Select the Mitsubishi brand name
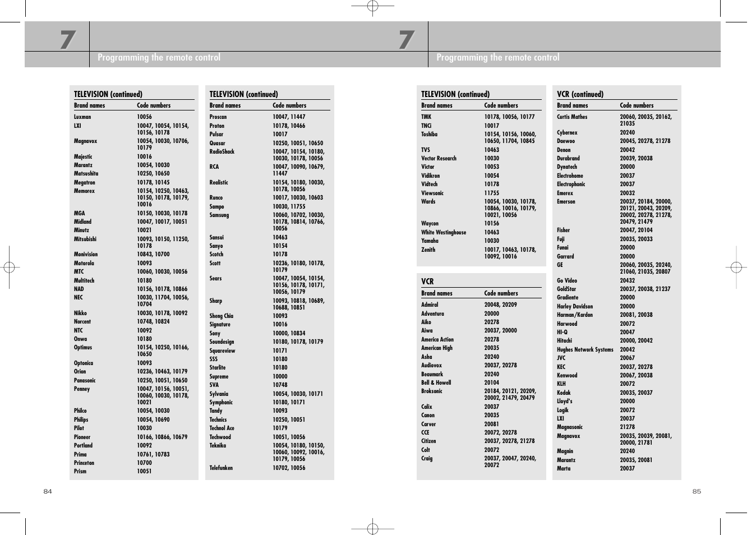756x535 pixels. [85, 239]
